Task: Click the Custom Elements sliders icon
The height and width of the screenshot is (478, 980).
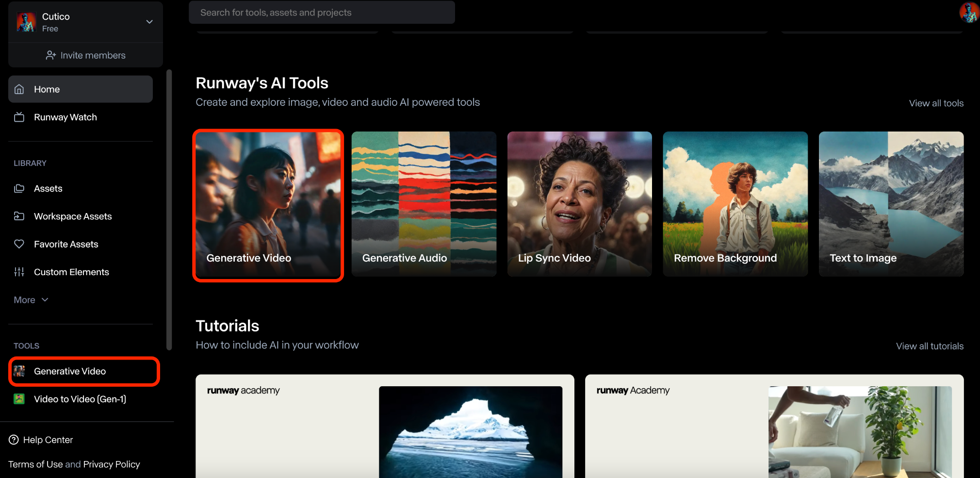Action: 19,272
